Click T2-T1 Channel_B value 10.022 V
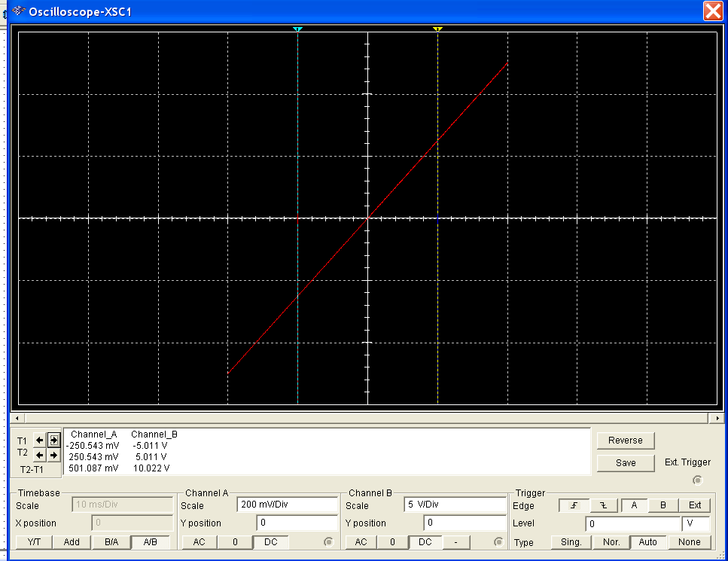Viewport: 728px width, 561px height. pyautogui.click(x=151, y=468)
